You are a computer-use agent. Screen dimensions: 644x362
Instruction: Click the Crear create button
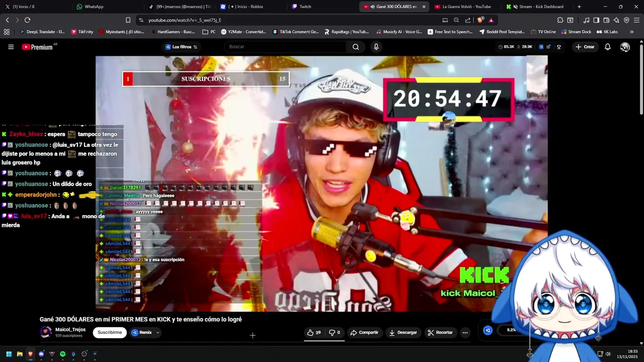pos(585,47)
